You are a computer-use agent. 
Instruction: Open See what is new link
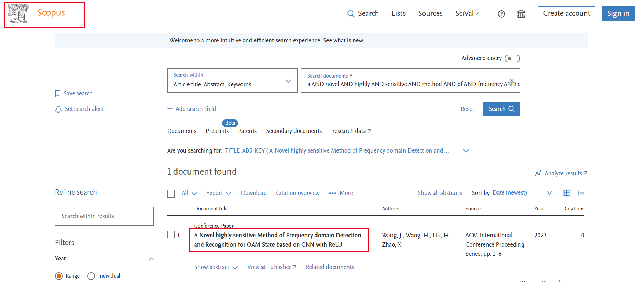(x=343, y=40)
